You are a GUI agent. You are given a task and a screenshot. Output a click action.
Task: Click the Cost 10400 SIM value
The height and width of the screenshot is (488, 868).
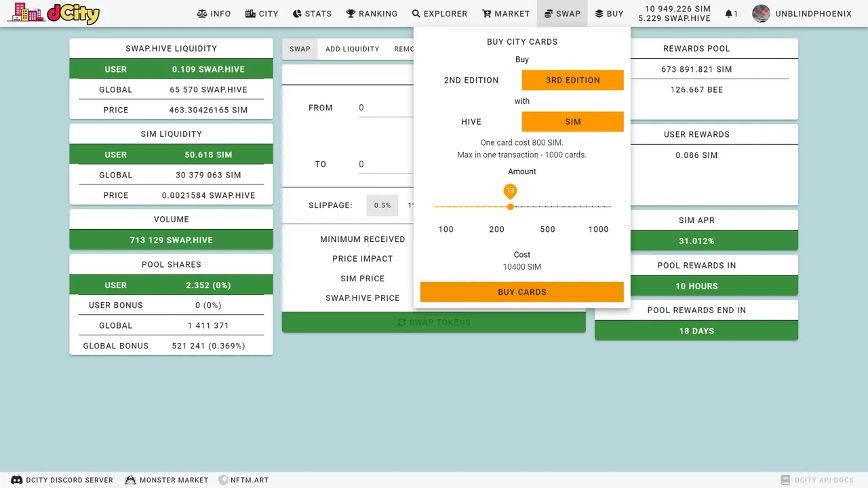click(522, 267)
